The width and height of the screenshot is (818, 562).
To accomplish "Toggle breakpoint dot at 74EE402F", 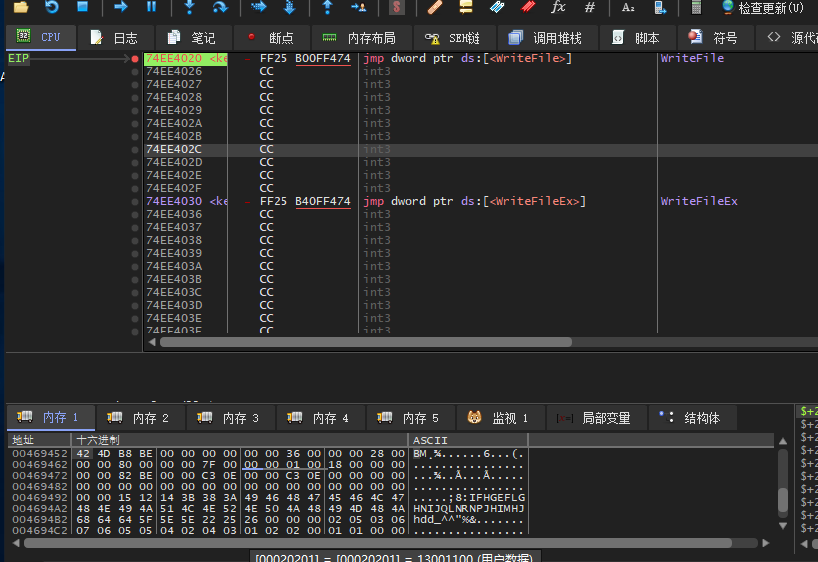I will click(x=135, y=189).
